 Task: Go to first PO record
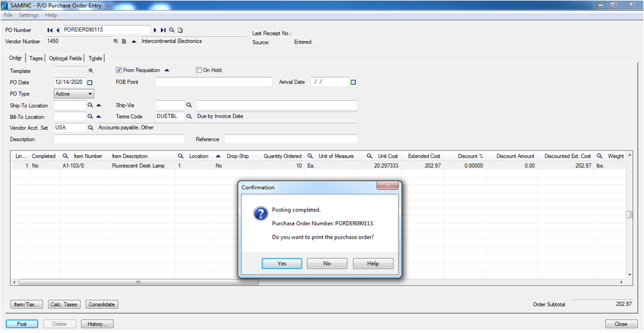point(50,30)
